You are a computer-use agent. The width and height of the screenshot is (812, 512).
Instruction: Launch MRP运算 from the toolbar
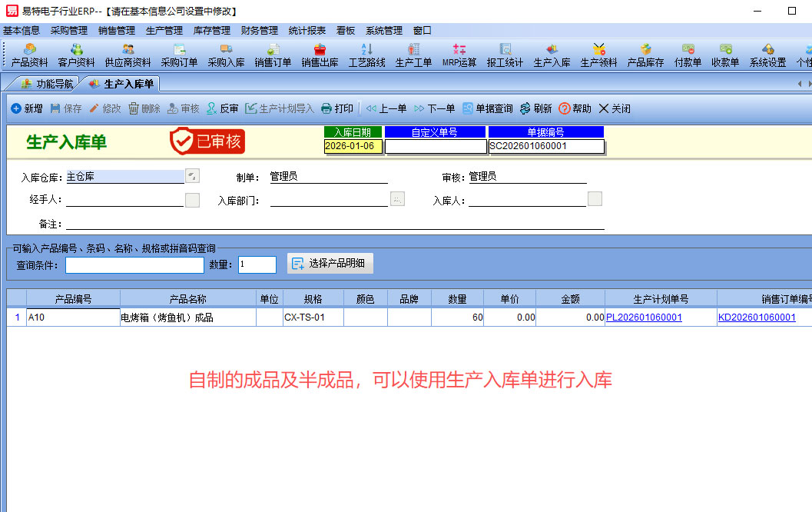point(459,55)
